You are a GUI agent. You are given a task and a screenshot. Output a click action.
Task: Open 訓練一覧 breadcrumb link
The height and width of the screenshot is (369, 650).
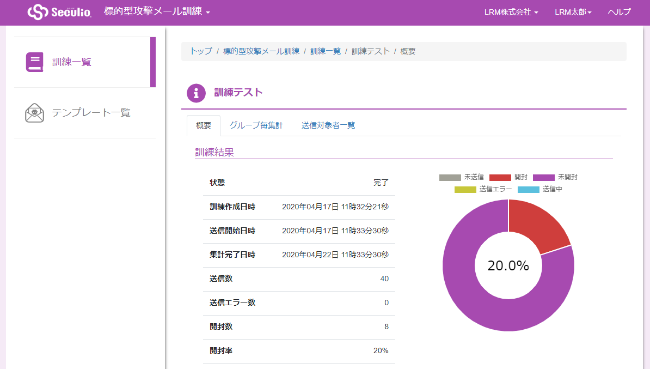pyautogui.click(x=325, y=51)
